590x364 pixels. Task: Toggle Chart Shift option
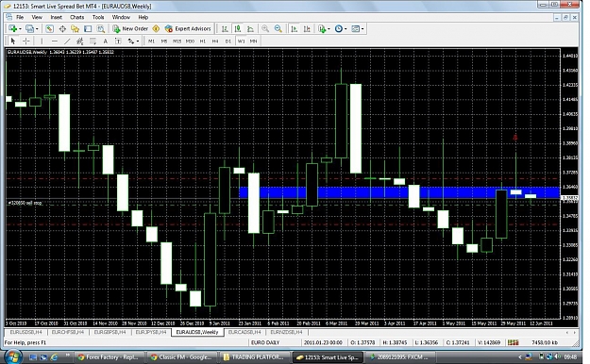tap(307, 28)
